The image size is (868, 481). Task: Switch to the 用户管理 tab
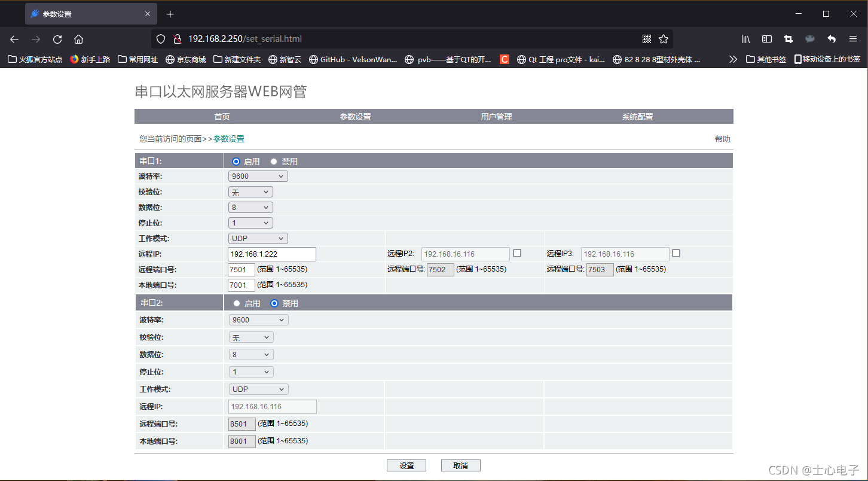(x=496, y=116)
